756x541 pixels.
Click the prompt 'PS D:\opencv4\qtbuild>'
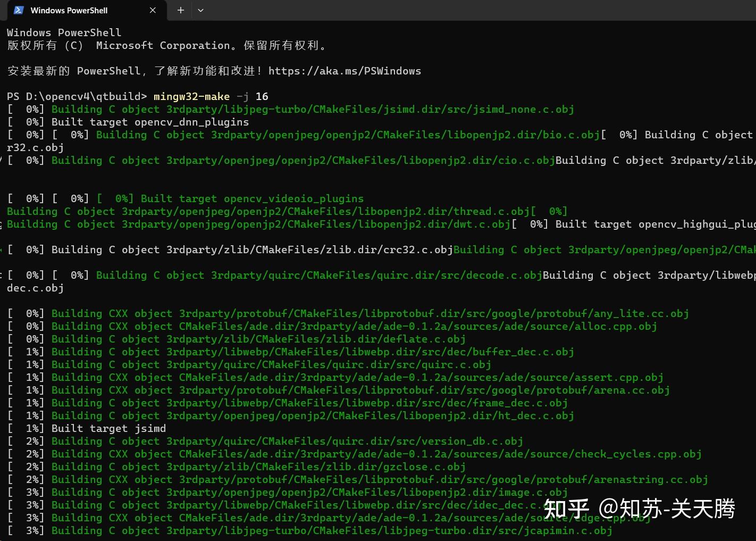(77, 96)
